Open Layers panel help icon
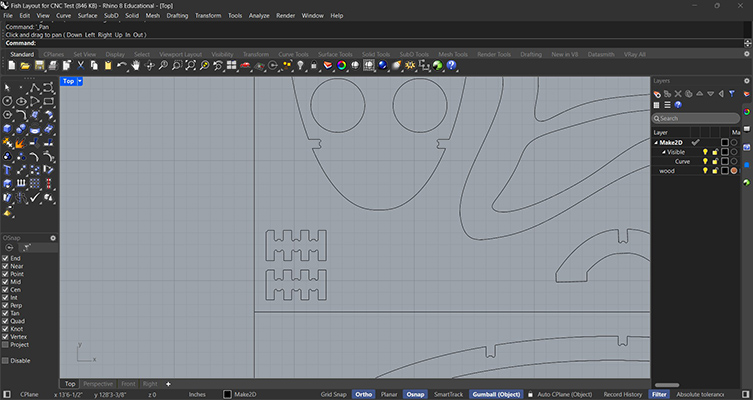Image resolution: width=753 pixels, height=400 pixels. click(x=680, y=105)
